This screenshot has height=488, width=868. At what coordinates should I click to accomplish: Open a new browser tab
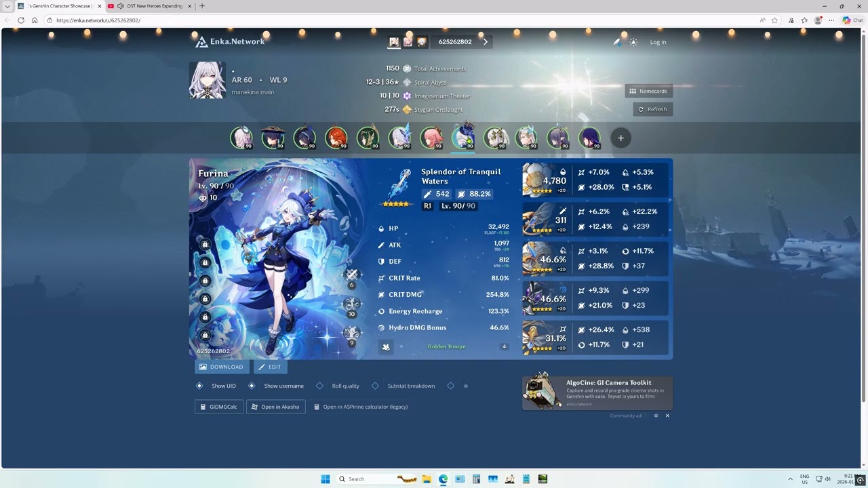[202, 6]
